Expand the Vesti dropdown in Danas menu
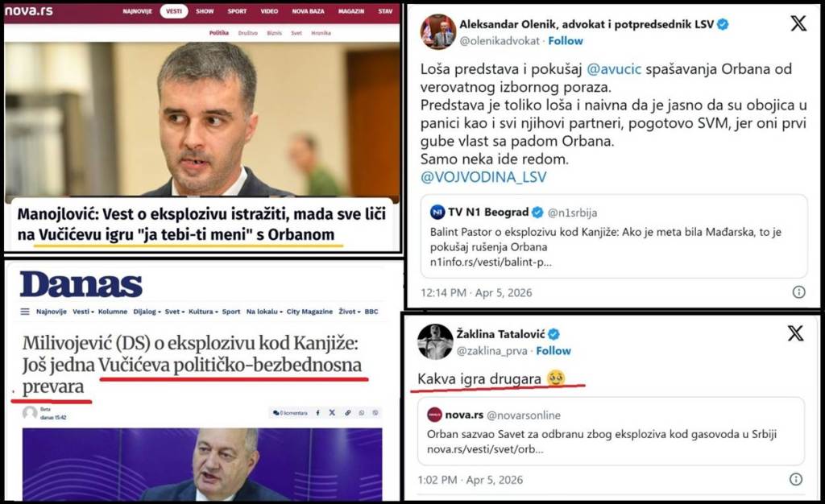Image resolution: width=825 pixels, height=504 pixels. (83, 312)
